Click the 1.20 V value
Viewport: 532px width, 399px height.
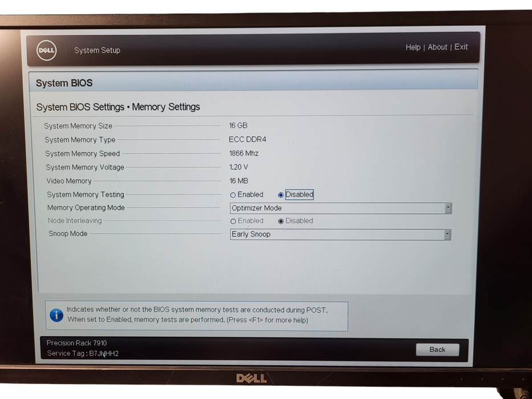coord(238,167)
